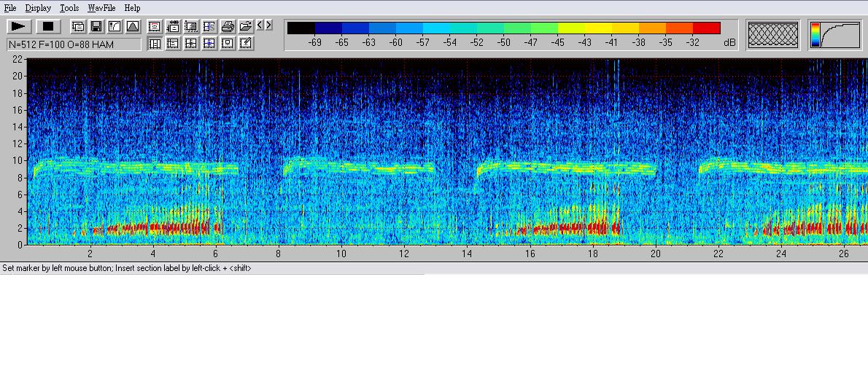868x373 pixels.
Task: Click the crosshatched waveform overview panel
Action: [x=773, y=34]
